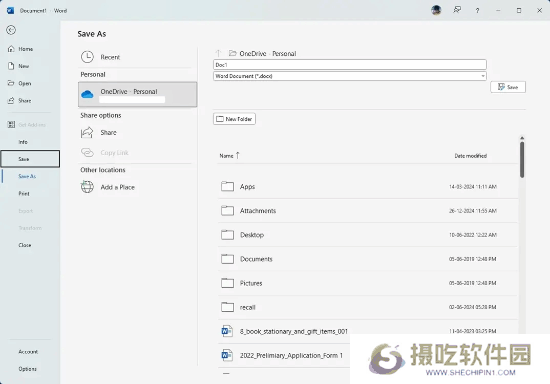Click the help question mark icon
Image resolution: width=550 pixels, height=384 pixels.
pyautogui.click(x=477, y=11)
